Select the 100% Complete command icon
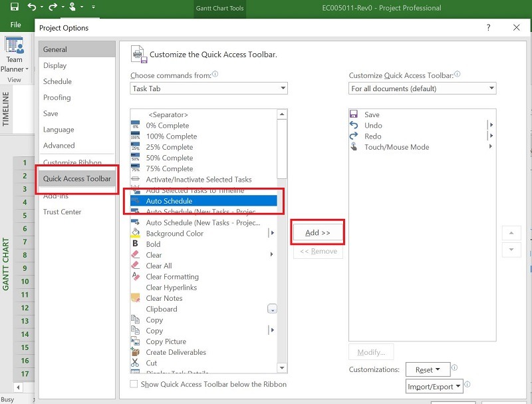The height and width of the screenshot is (404, 532). pyautogui.click(x=135, y=136)
